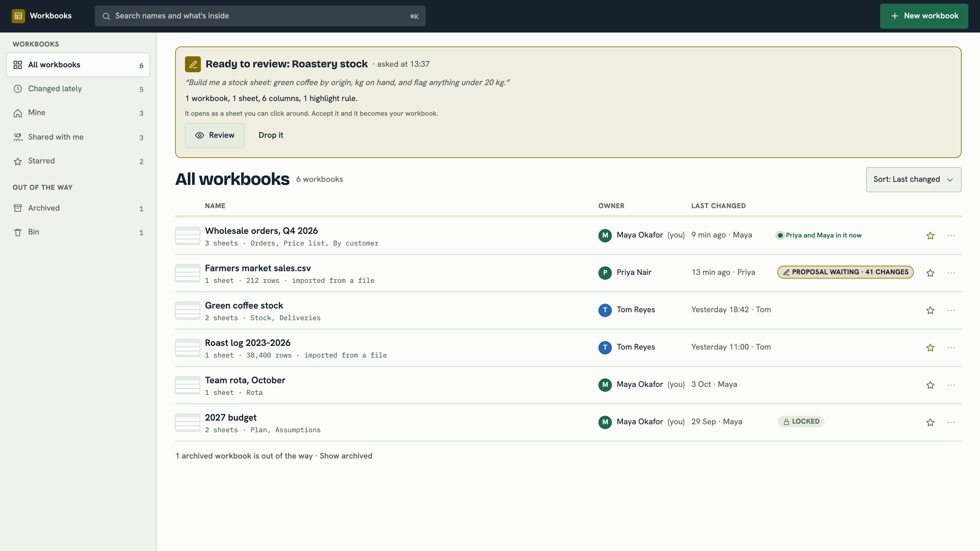980x551 pixels.
Task: Open more options for Farmers market sales.csv
Action: pos(951,273)
